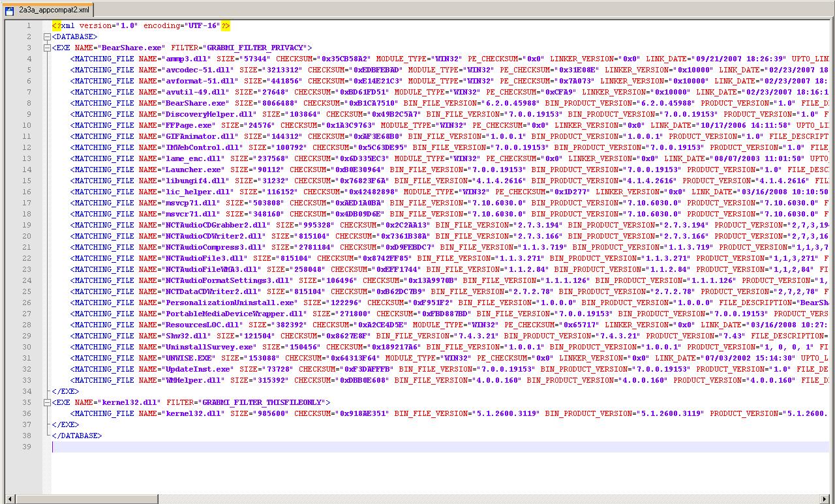Click the "UpdateInst.exe" file name
Viewport: 835px width, 504px height.
[198, 369]
